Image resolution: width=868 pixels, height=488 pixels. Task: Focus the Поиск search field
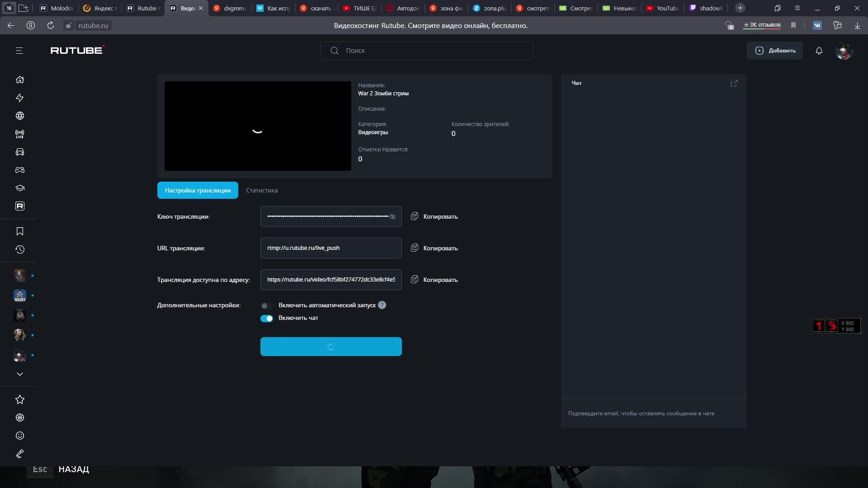426,51
